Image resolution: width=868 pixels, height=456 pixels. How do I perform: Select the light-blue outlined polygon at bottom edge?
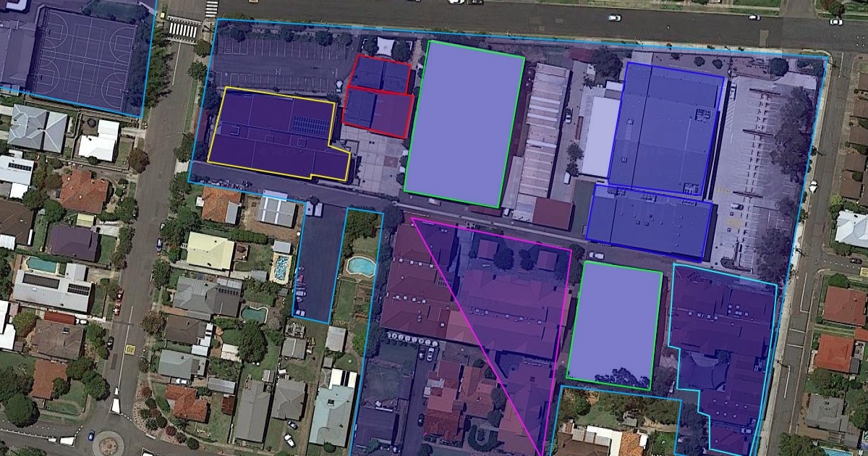click(x=618, y=423)
